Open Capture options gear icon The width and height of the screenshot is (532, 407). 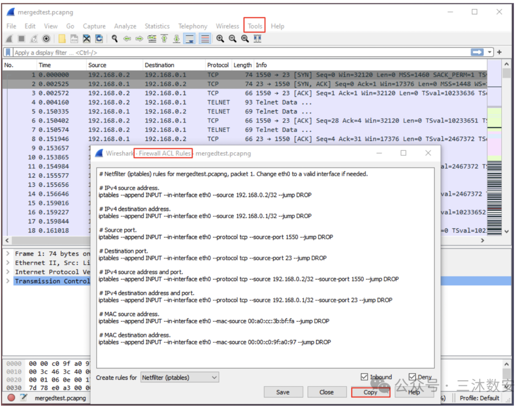pos(46,39)
